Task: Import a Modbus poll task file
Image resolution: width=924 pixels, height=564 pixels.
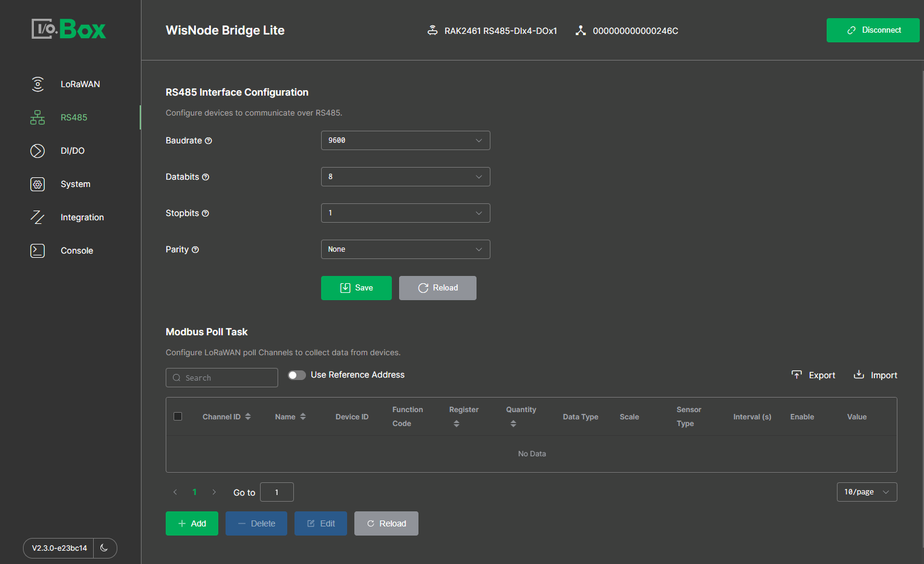Action: click(x=875, y=375)
